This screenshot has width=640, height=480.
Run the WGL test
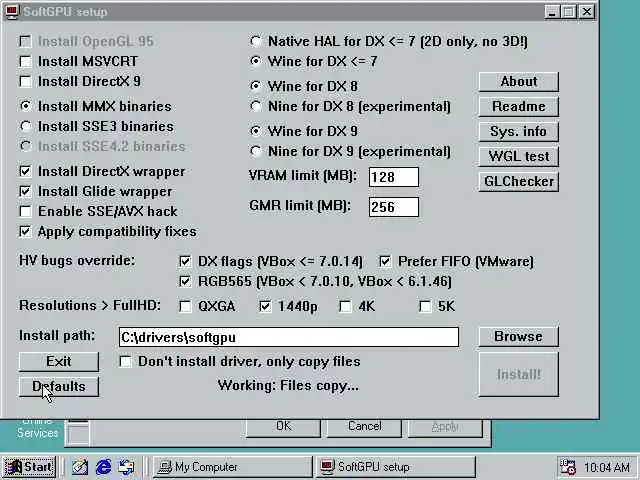click(x=519, y=156)
